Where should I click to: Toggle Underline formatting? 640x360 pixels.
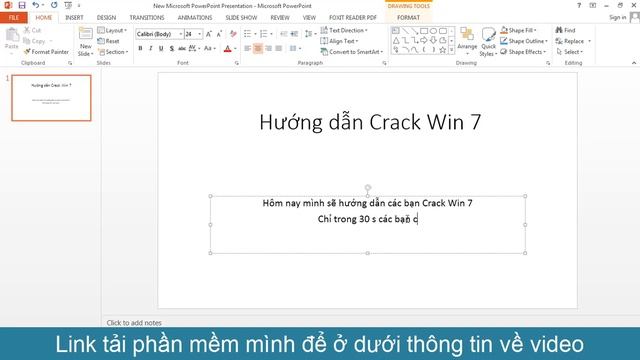(161, 49)
